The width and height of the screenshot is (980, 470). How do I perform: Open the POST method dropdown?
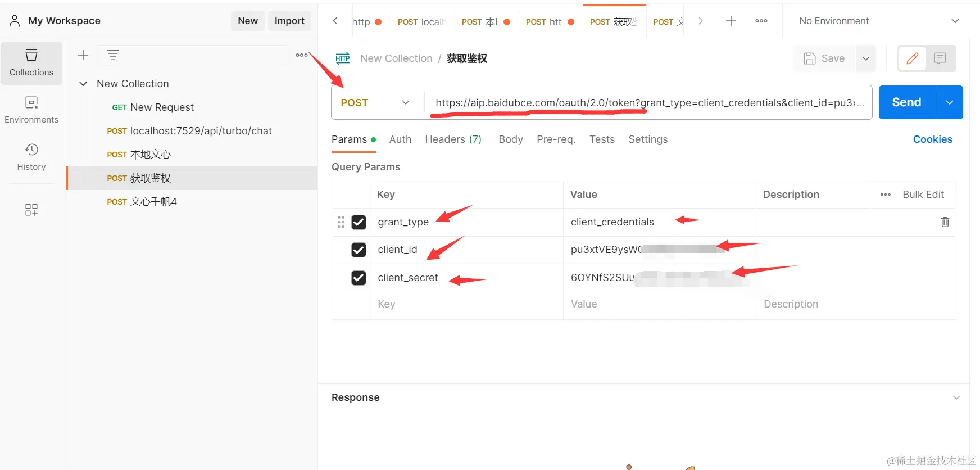377,102
